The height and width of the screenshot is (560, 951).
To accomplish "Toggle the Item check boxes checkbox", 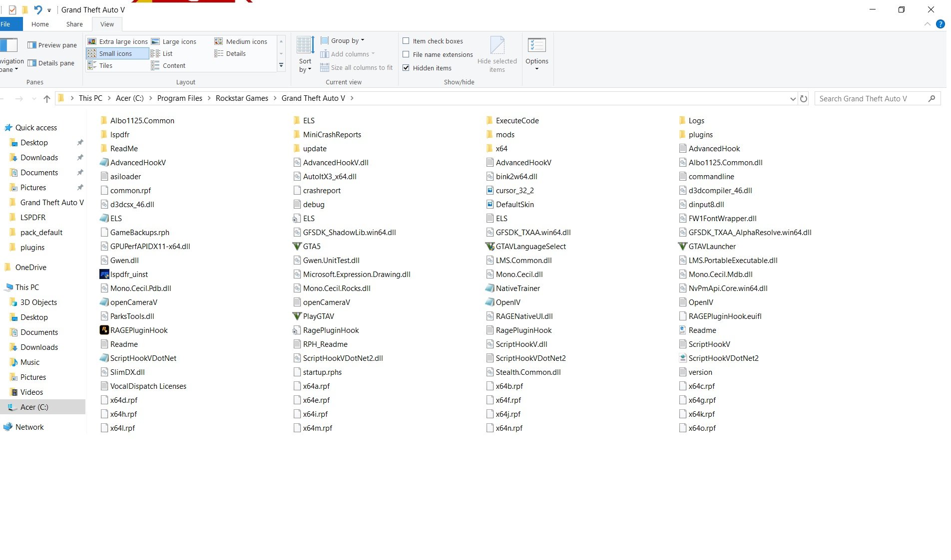I will pyautogui.click(x=406, y=41).
